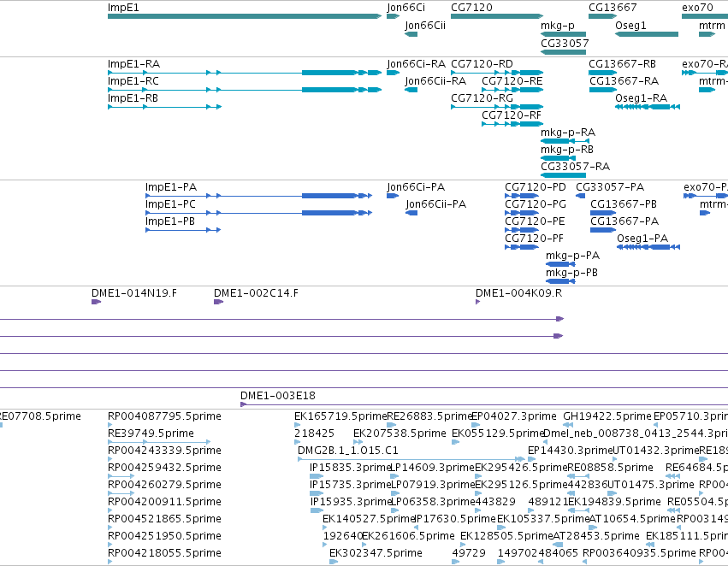Select protein mkg-p-PA
Viewport: 728px width, 566px height.
point(560,264)
